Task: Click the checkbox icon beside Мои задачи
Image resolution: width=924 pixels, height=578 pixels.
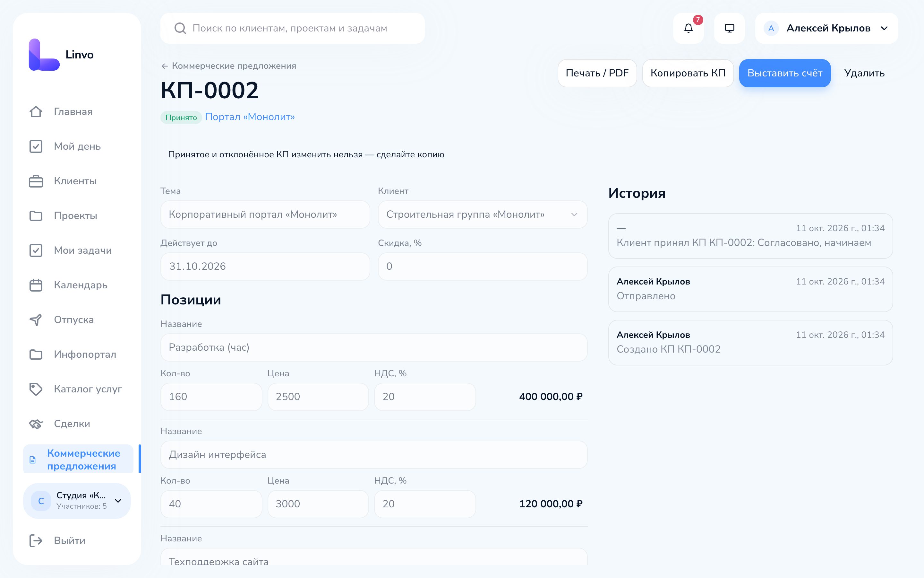Action: (36, 250)
